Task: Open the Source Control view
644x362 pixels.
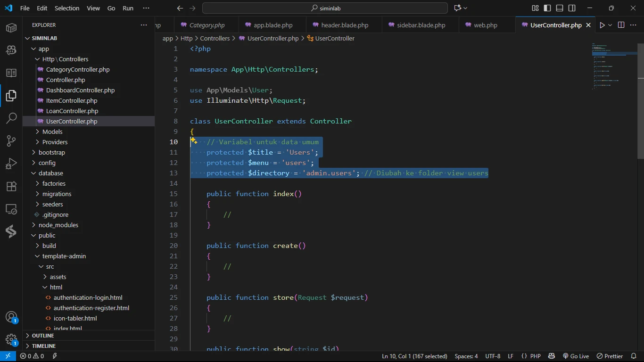Action: pyautogui.click(x=11, y=141)
